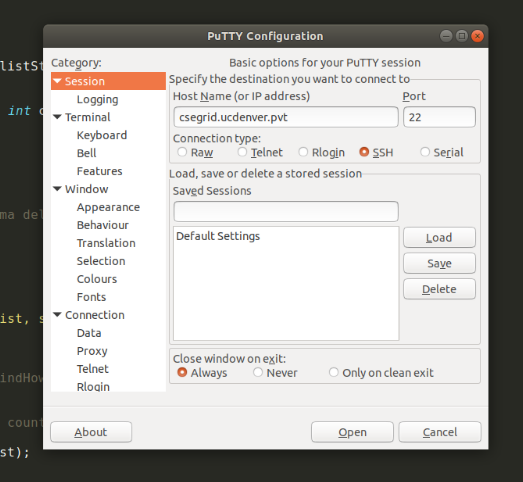523x482 pixels.
Task: Select Rlogin connection type radio
Action: click(x=303, y=152)
